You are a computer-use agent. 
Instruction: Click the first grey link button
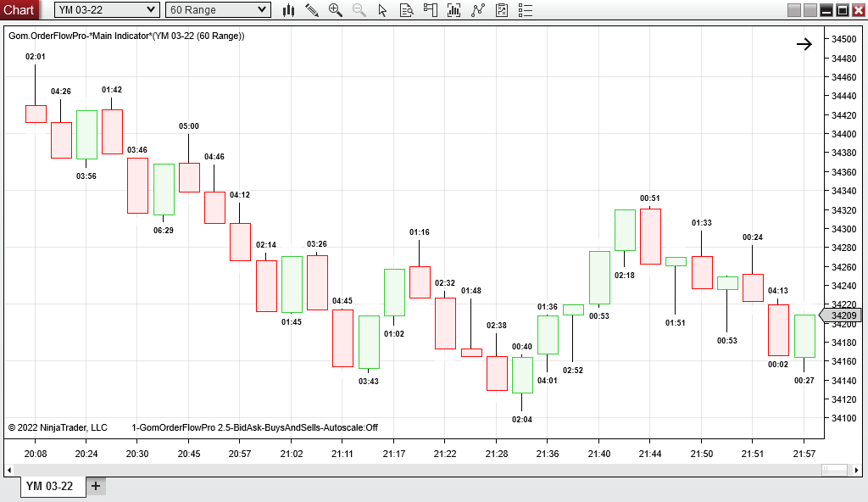(x=793, y=10)
